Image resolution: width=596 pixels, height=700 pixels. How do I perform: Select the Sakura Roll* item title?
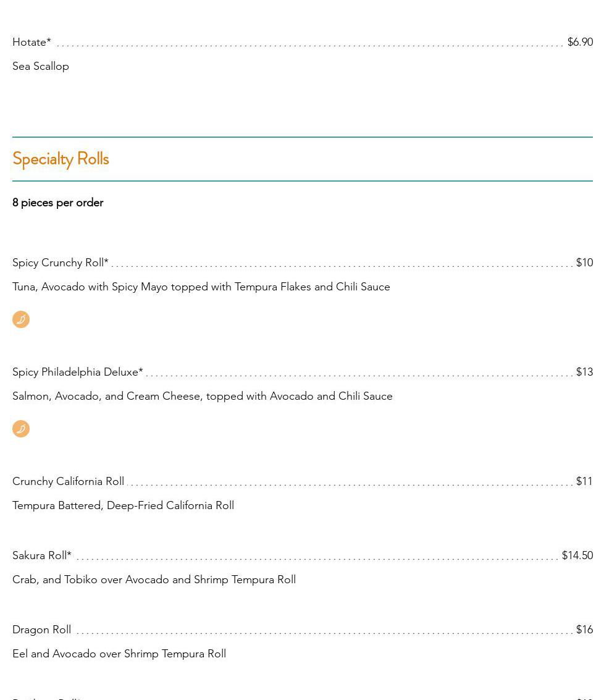[x=42, y=555]
